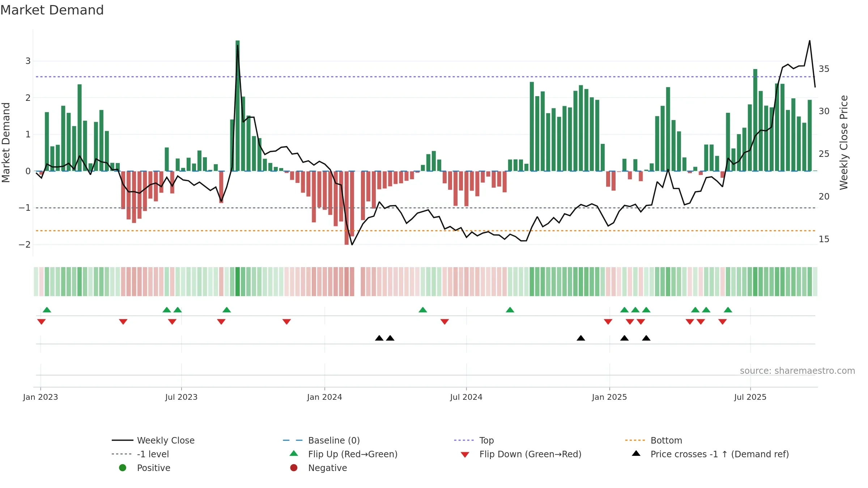
Task: Click the first red flip-down marker near Jan 2023
Action: 42,322
